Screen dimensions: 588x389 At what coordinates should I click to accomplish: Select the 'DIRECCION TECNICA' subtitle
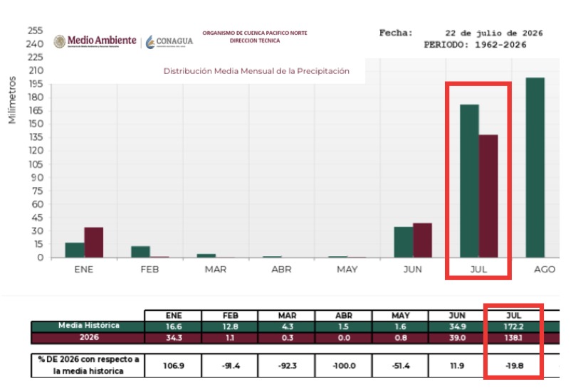(x=255, y=41)
